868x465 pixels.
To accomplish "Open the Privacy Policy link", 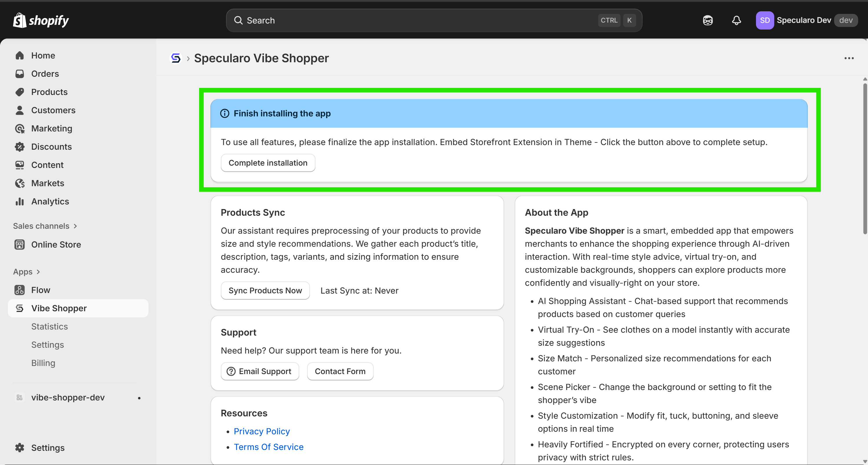I will [261, 431].
